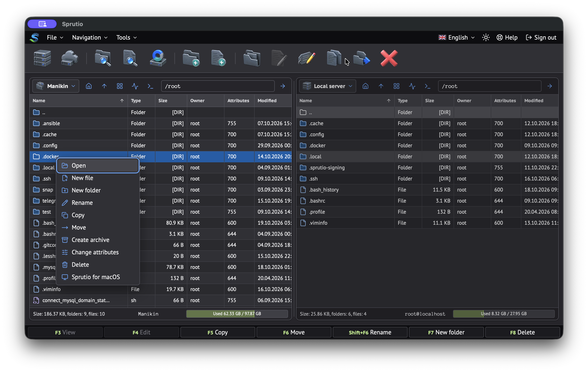
Task: Switch grid view in Local server panel
Action: (x=397, y=86)
